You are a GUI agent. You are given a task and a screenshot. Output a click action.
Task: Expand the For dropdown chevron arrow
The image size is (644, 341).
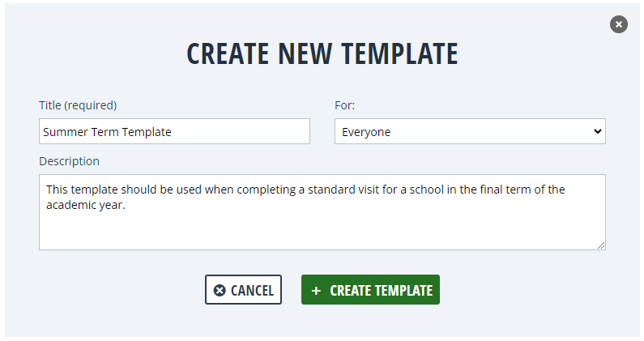598,131
